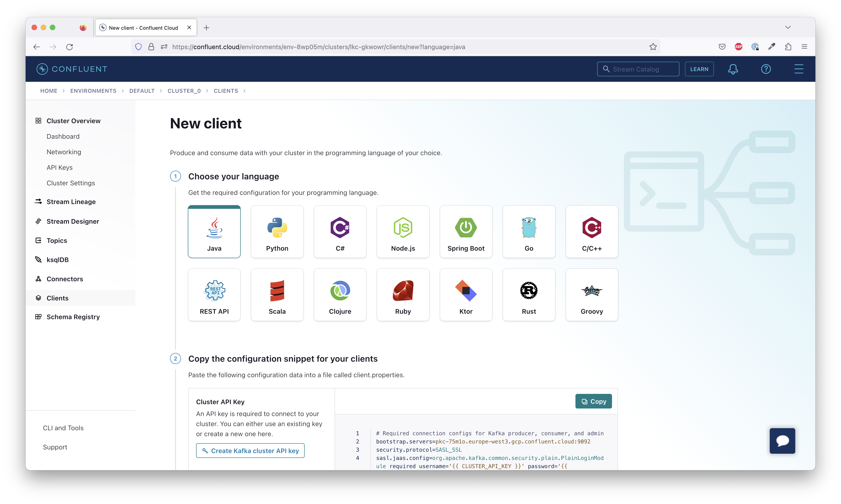
Task: Save page to Pocket
Action: click(x=722, y=47)
